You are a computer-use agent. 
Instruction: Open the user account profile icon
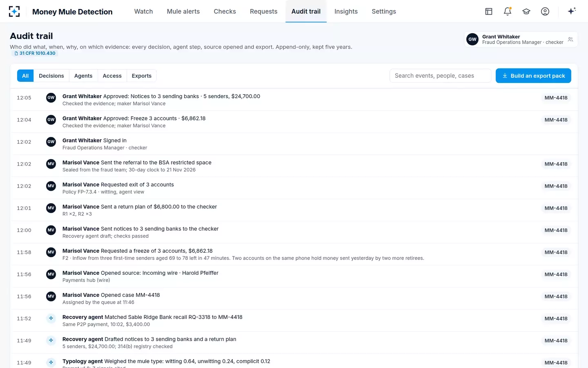tap(545, 11)
